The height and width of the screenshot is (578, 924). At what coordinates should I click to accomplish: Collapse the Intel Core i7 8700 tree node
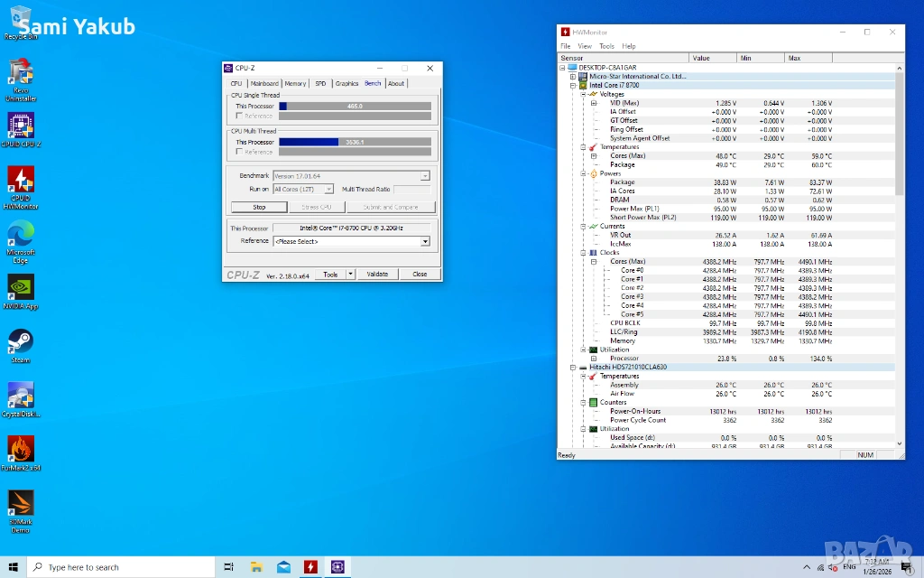point(573,86)
